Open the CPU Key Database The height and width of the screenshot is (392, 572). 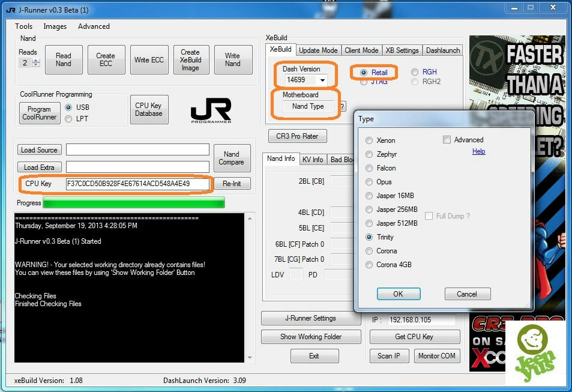click(x=148, y=109)
